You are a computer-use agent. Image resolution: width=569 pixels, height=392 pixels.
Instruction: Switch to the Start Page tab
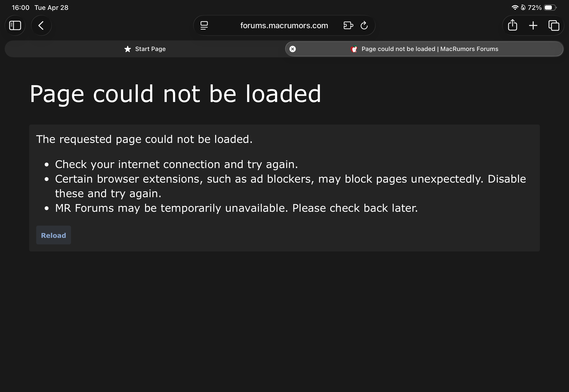145,49
